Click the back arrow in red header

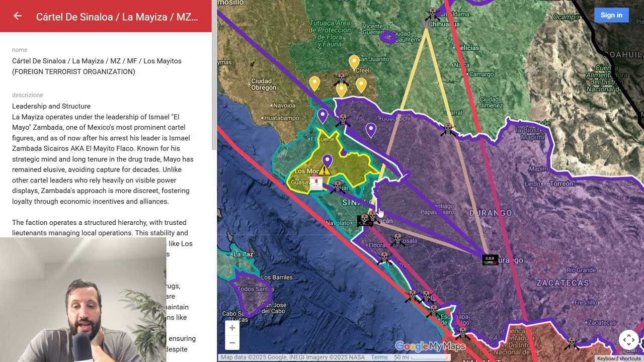18,16
